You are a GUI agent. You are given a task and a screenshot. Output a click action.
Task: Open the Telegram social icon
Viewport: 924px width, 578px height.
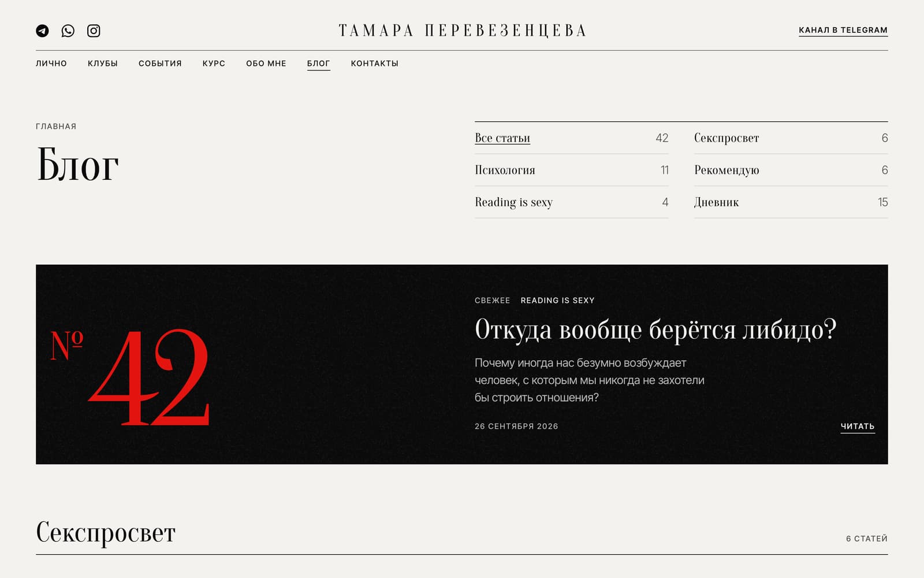click(42, 31)
